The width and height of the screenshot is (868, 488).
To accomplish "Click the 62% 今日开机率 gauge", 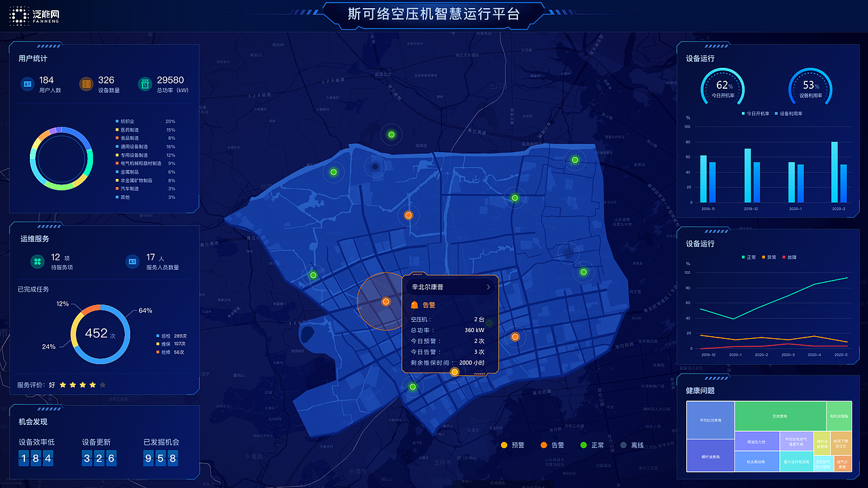I will 723,88.
